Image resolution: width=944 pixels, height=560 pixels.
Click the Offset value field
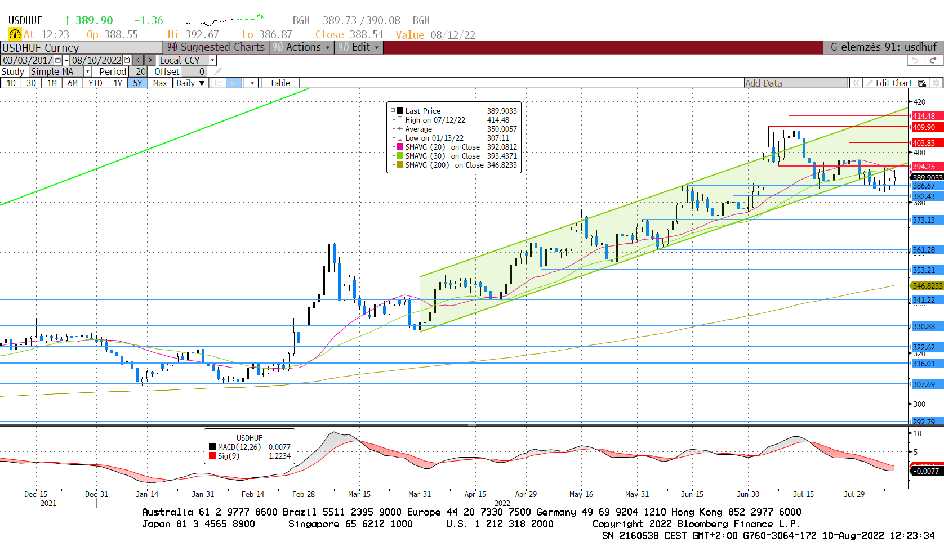click(194, 71)
